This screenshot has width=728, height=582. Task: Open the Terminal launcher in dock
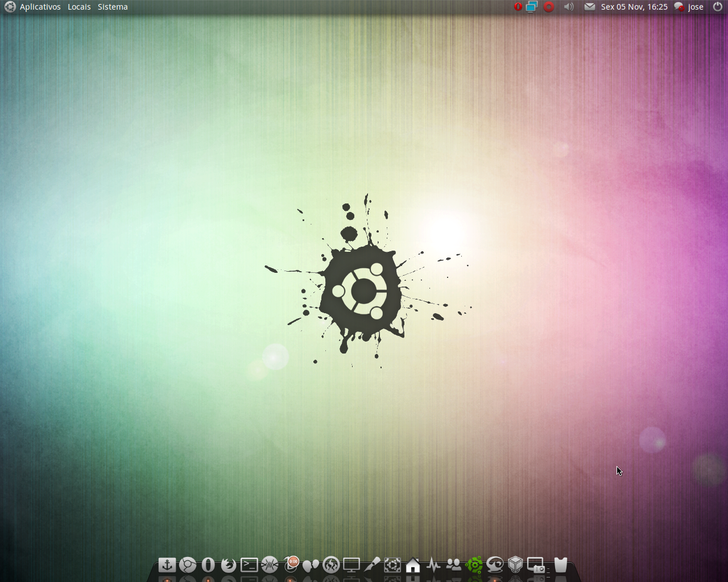[x=249, y=565]
